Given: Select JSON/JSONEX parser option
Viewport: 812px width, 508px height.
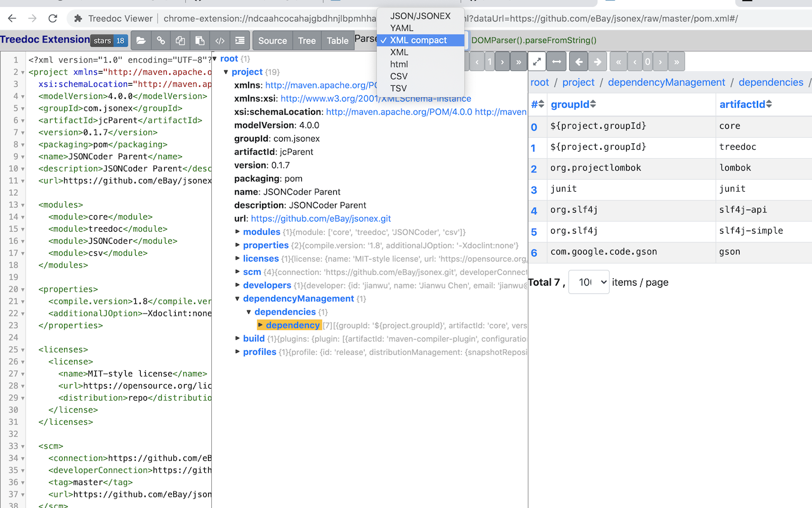Looking at the screenshot, I should click(420, 16).
